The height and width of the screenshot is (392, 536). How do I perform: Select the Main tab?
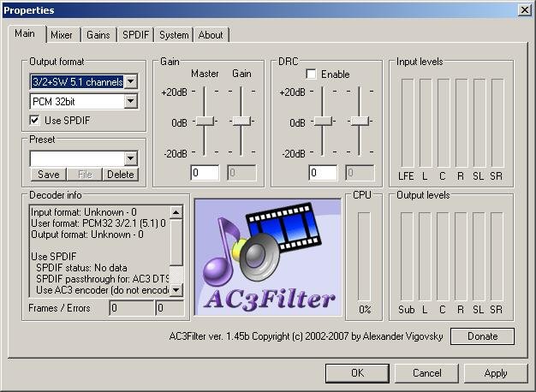pyautogui.click(x=26, y=33)
